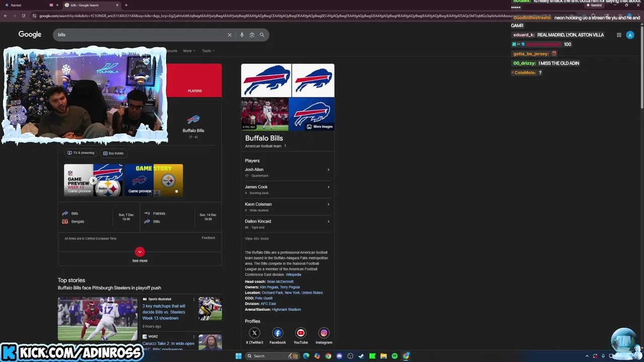Switch to the Rainbet tab

pos(30,5)
